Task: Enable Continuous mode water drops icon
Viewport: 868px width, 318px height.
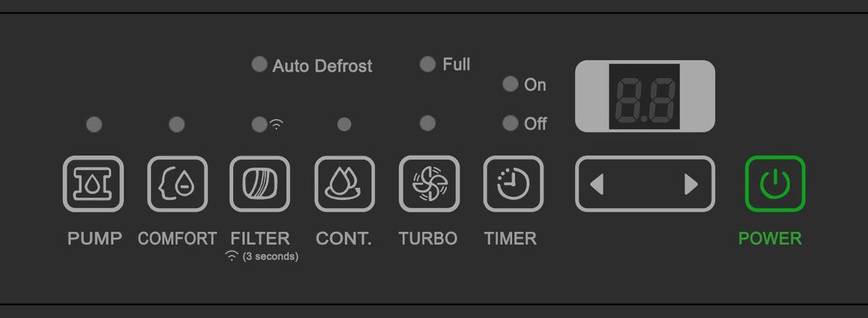Action: (x=344, y=184)
